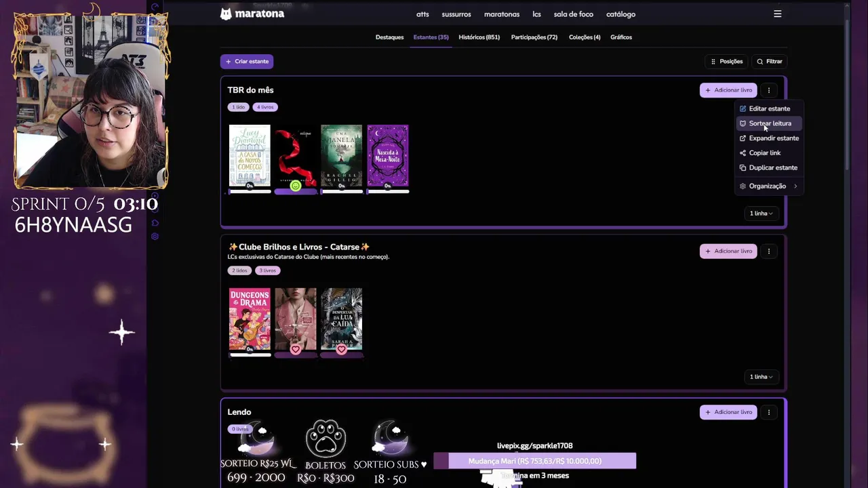The height and width of the screenshot is (488, 868).
Task: Click '1 lido' badge in TBR do mês
Action: pos(239,107)
